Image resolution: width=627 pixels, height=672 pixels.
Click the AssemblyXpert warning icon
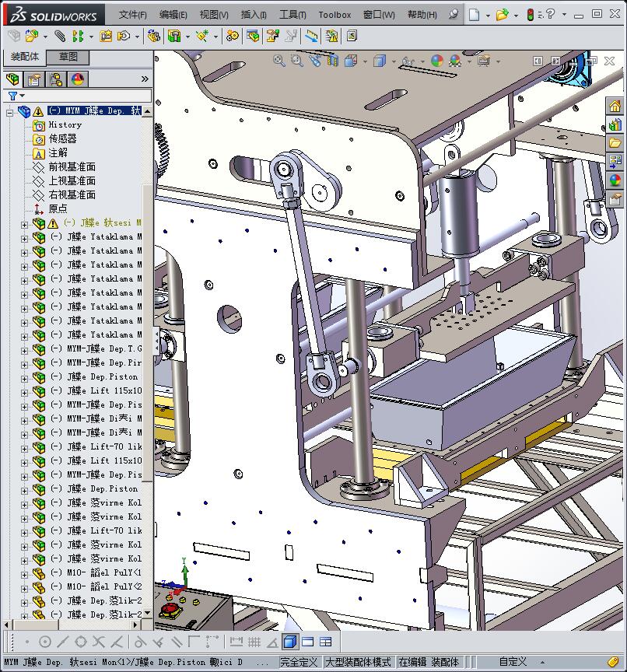click(331, 37)
